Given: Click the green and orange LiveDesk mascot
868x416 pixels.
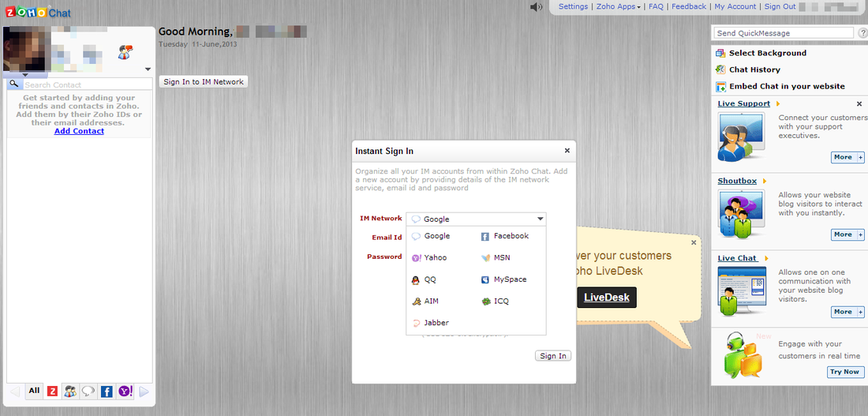Looking at the screenshot, I should 743,356.
